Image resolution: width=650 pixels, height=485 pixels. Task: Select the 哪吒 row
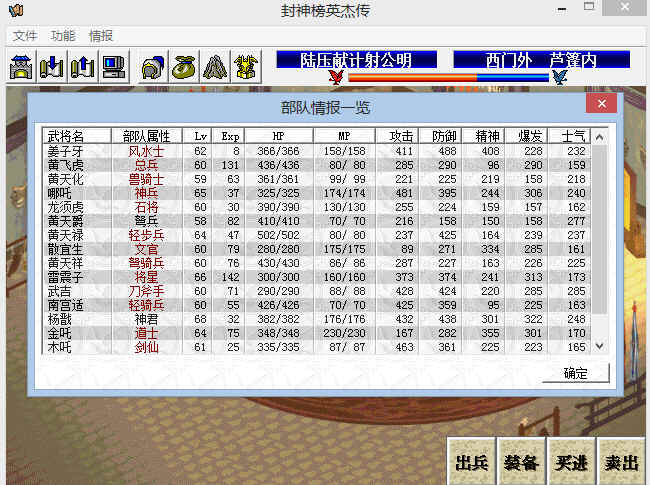[x=317, y=193]
